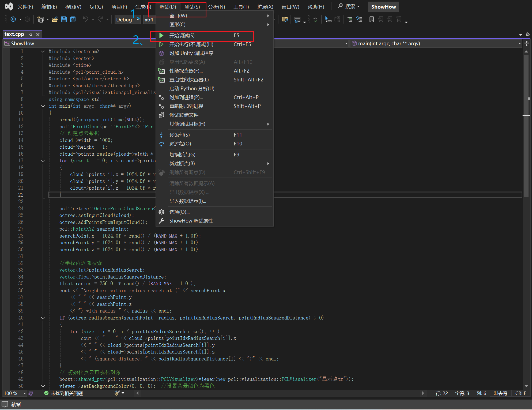Click the intellicode lightbulb icon in status strip
This screenshot has height=410, width=532.
pyautogui.click(x=31, y=393)
